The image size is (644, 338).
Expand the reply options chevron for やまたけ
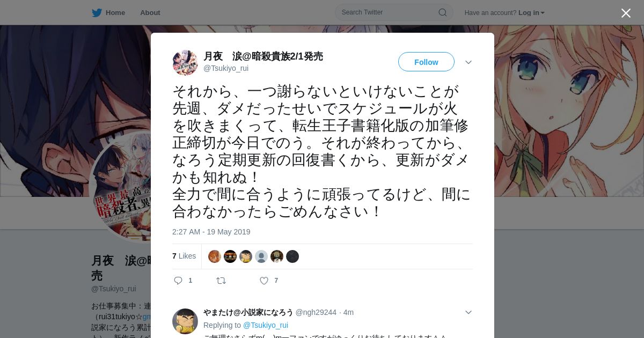pyautogui.click(x=469, y=312)
